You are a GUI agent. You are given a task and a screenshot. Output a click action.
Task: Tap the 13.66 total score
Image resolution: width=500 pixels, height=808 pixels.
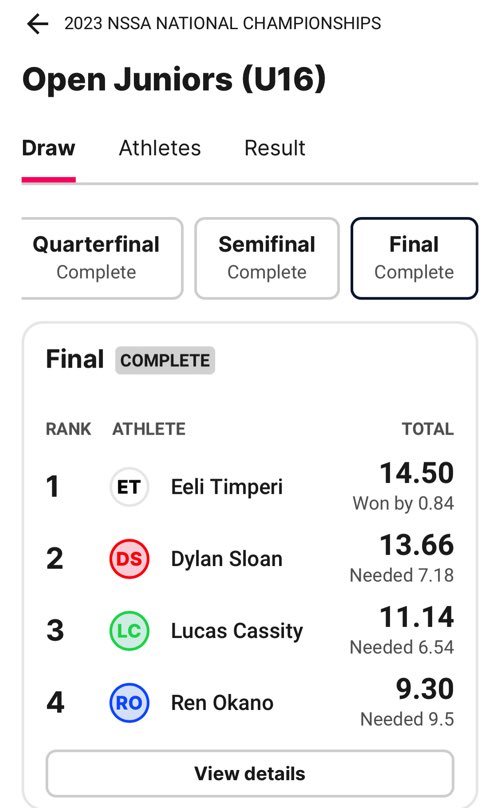(417, 545)
